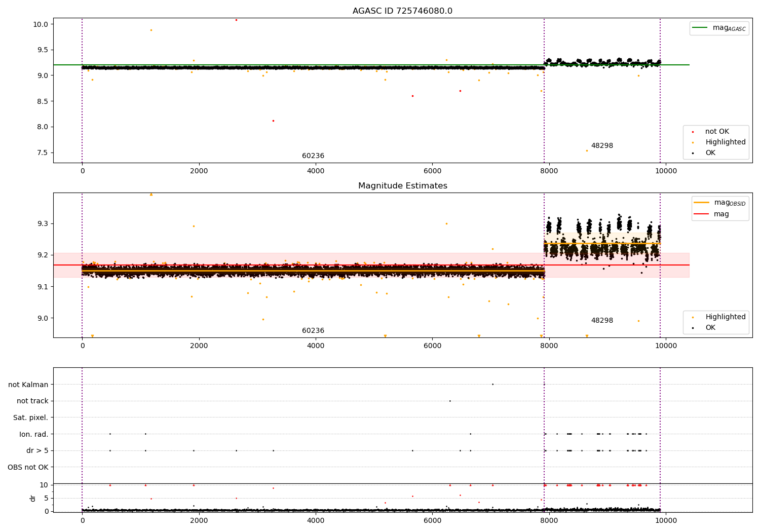Click the 'OBS not OK' row label

click(28, 467)
